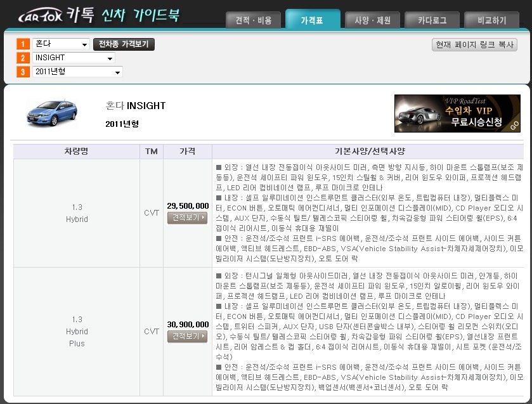The height and width of the screenshot is (404, 532).
Task: Click the GO icon on the VIP banner
Action: coord(515,127)
